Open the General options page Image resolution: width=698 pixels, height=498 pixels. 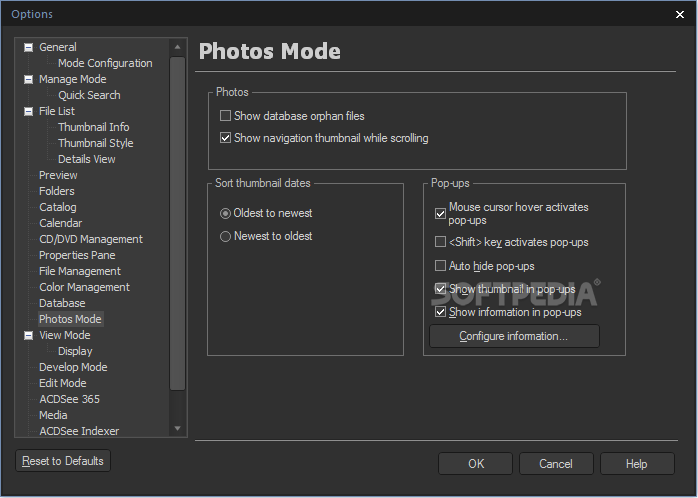point(57,47)
